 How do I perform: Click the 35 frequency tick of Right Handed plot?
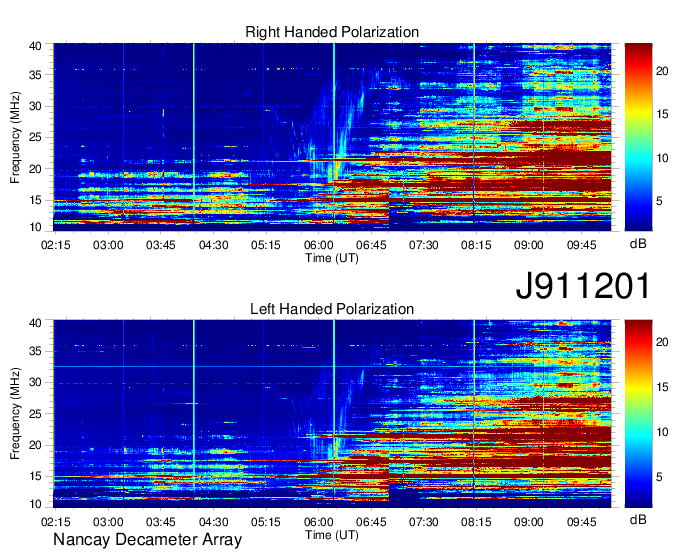pos(35,75)
